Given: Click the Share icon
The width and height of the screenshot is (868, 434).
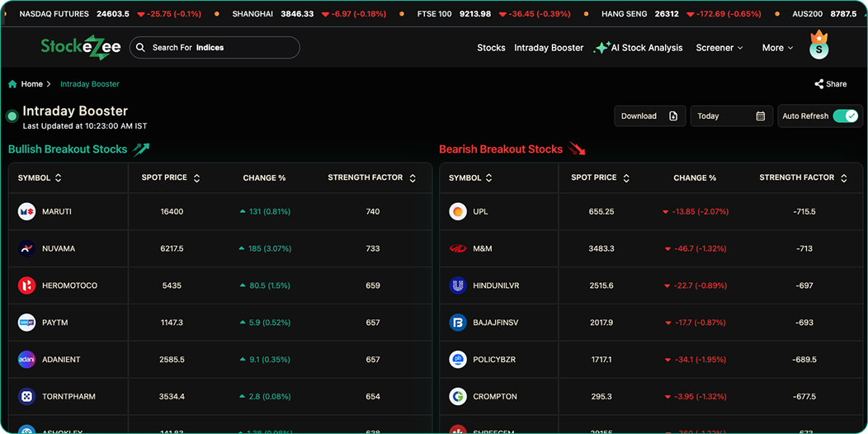Looking at the screenshot, I should tap(819, 84).
